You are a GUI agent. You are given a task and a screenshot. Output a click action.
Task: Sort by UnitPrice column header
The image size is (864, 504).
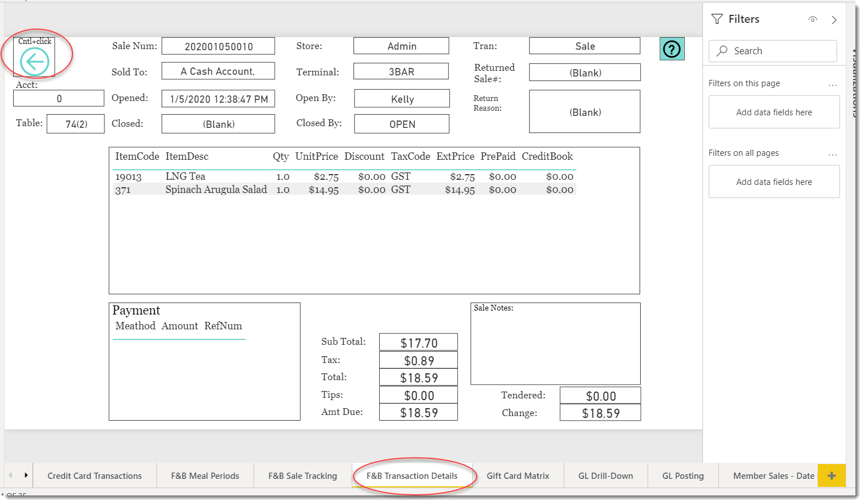coord(316,156)
